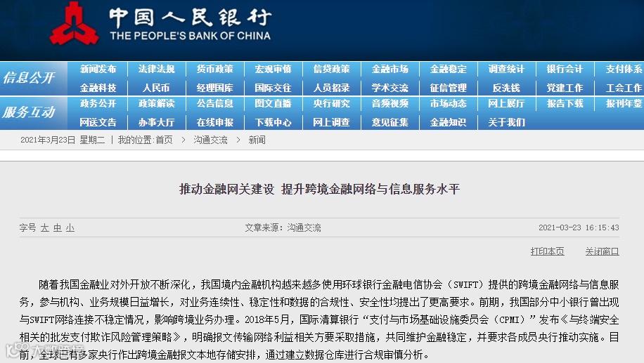Select 经理国库 menu item

click(x=215, y=88)
